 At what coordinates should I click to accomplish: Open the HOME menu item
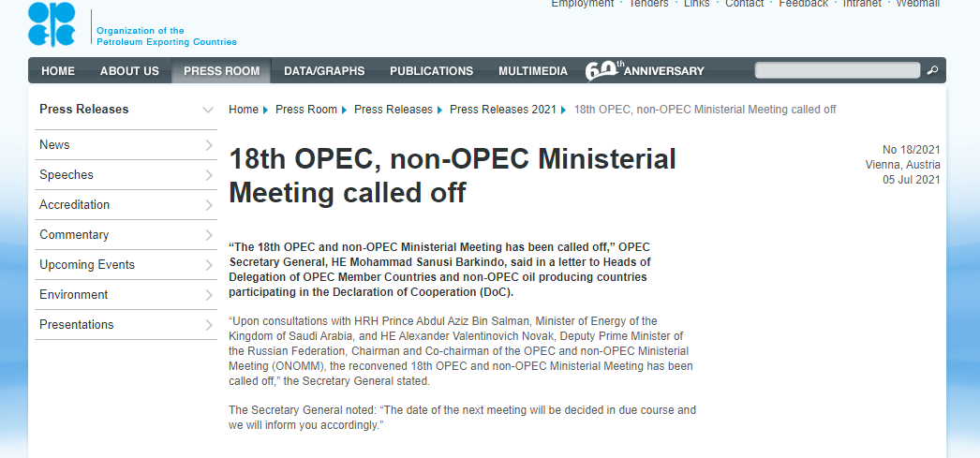pos(58,71)
